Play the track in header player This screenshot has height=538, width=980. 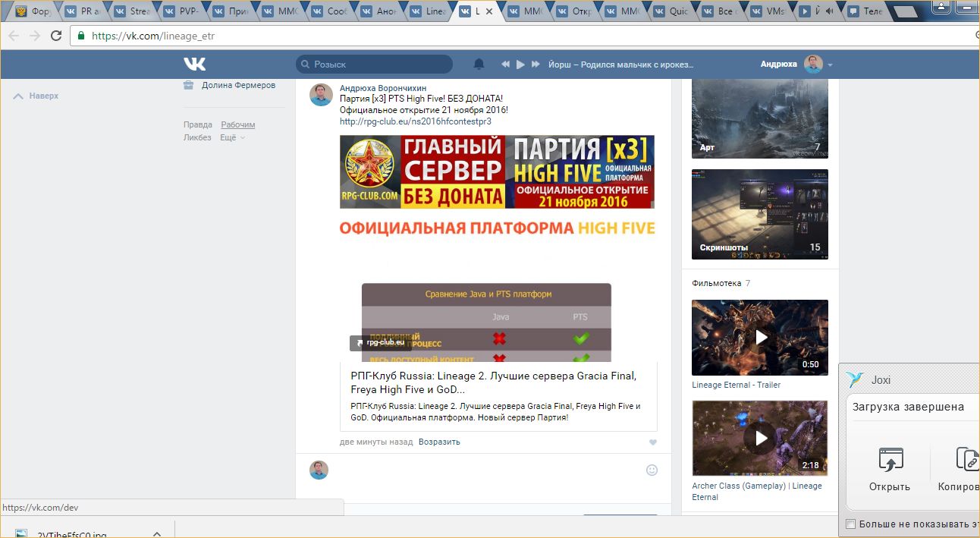click(x=520, y=64)
